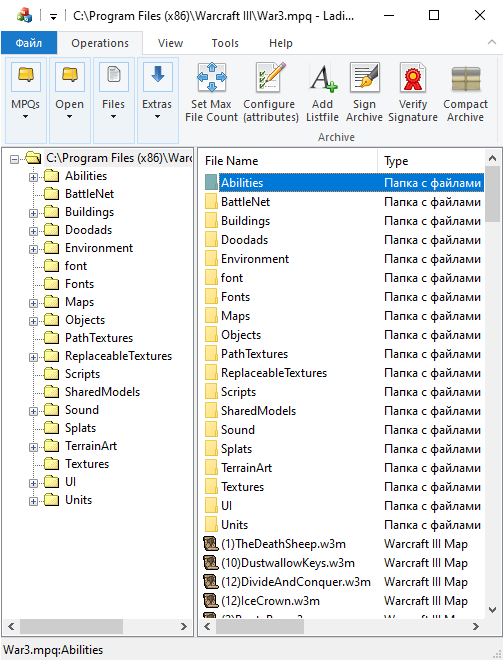Expand the Units tree node
Image resolution: width=504 pixels, height=661 pixels.
coord(33,502)
